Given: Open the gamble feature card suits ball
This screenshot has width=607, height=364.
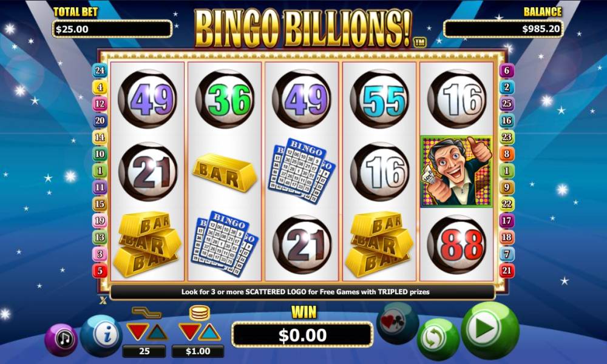Looking at the screenshot, I should (398, 323).
